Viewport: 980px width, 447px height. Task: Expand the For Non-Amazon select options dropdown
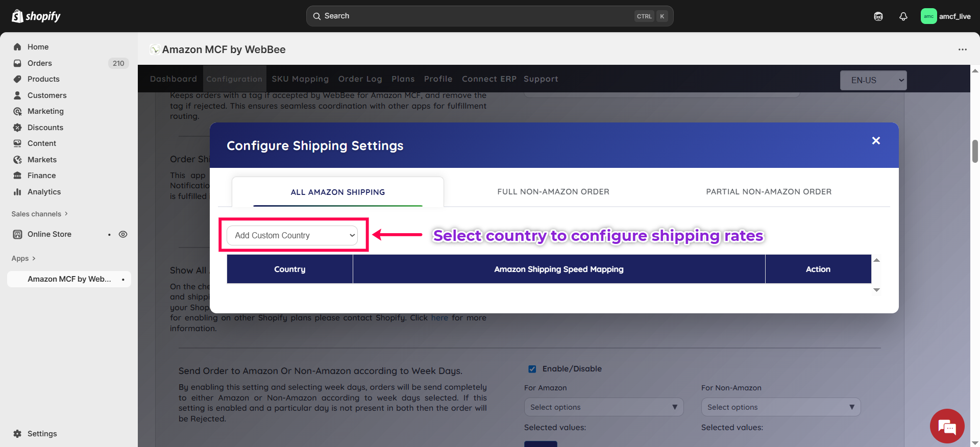[x=780, y=407]
